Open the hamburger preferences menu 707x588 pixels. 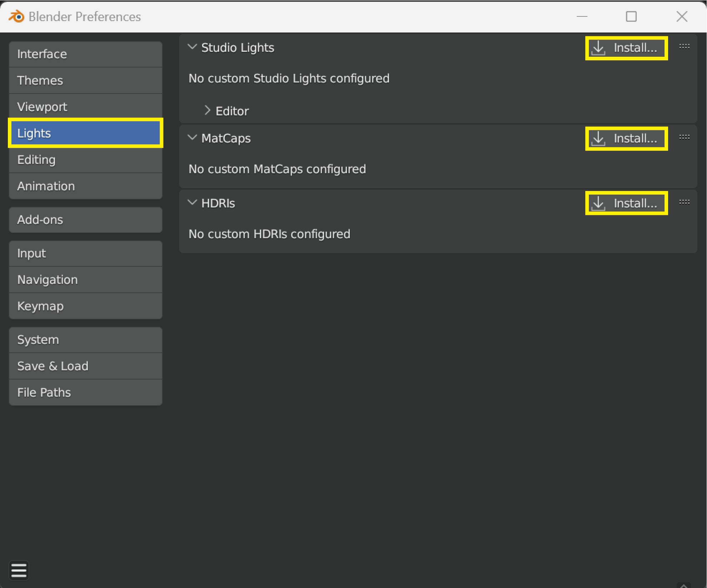[x=19, y=570]
